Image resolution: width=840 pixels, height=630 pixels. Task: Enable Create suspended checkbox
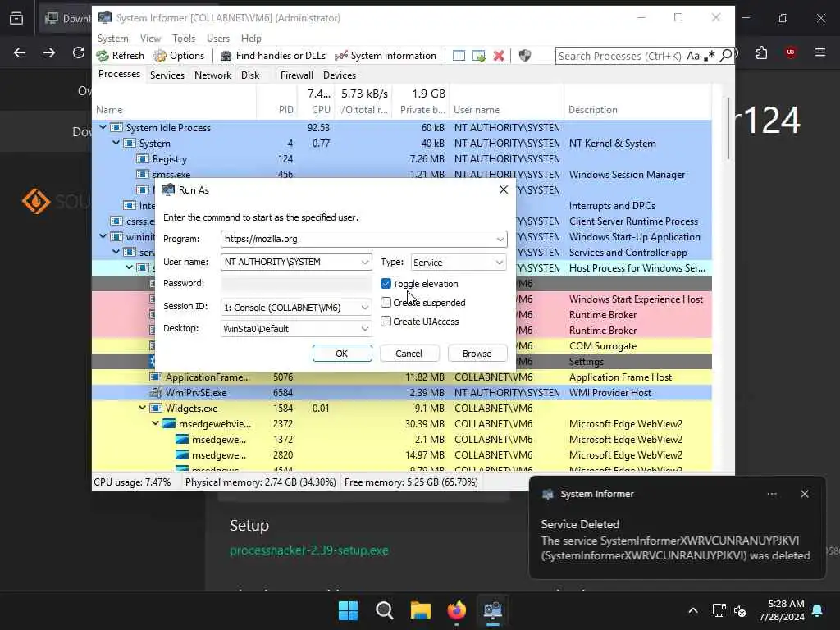386,302
